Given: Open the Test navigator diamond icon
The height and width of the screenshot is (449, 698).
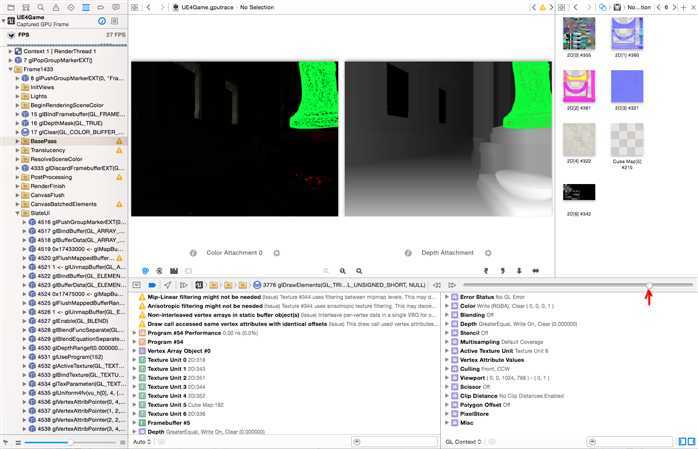Looking at the screenshot, I should [x=71, y=7].
